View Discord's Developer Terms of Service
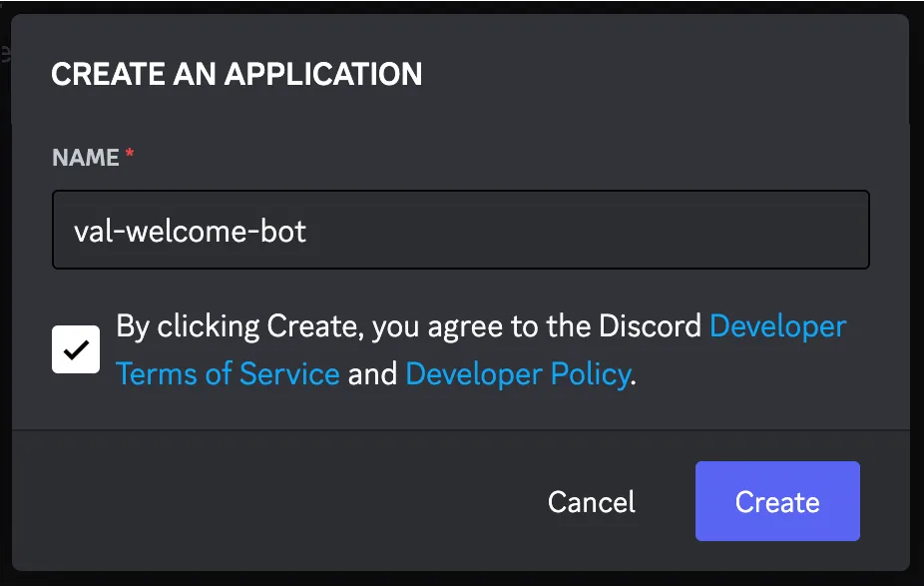The image size is (924, 587). (776, 325)
